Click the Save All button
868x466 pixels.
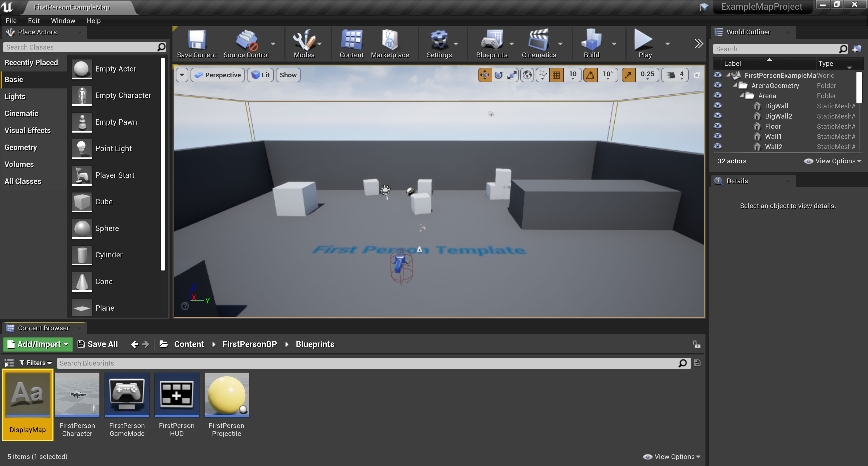[98, 344]
